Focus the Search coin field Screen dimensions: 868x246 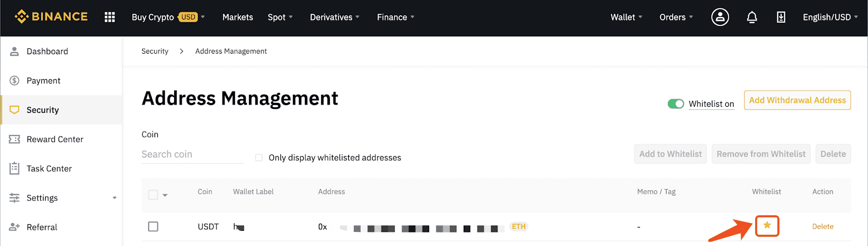coord(193,154)
